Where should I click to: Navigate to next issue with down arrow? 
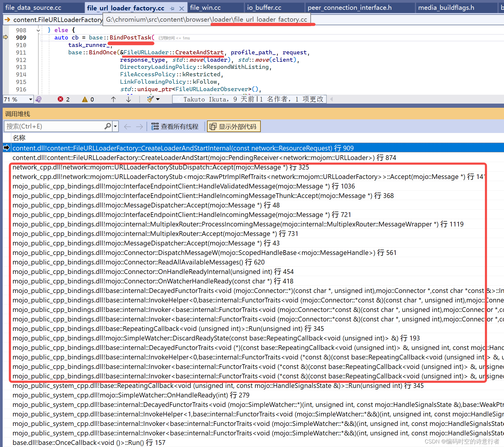tap(128, 99)
